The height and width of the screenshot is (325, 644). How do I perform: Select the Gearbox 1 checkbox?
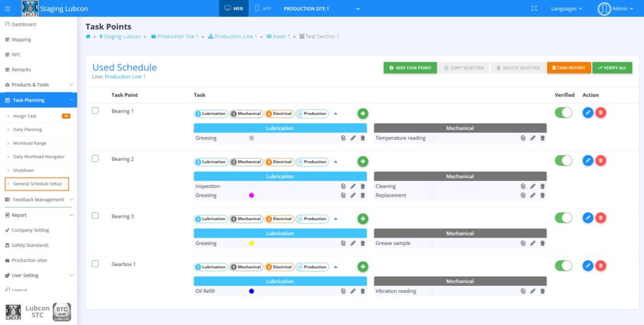96,264
